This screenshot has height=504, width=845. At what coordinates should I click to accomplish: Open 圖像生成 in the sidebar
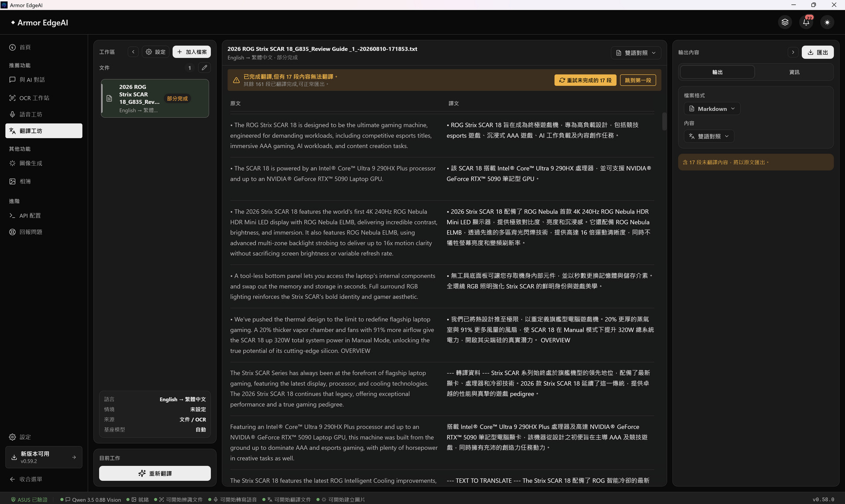click(44, 163)
